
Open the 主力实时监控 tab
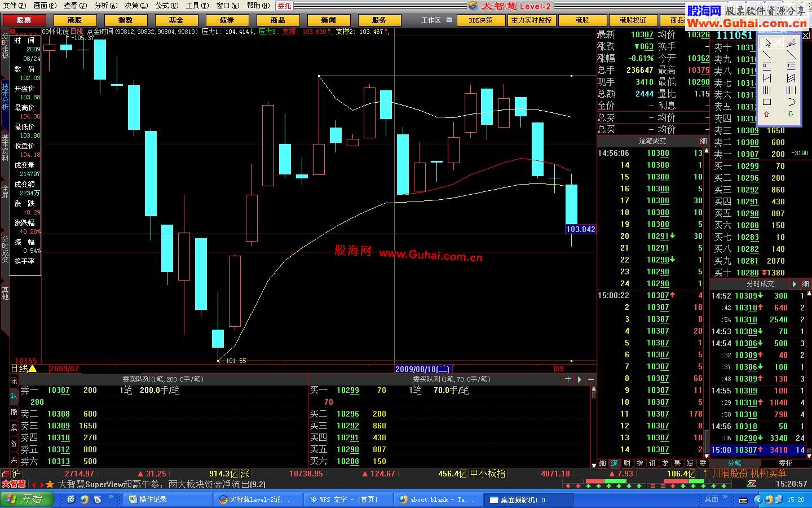click(531, 20)
